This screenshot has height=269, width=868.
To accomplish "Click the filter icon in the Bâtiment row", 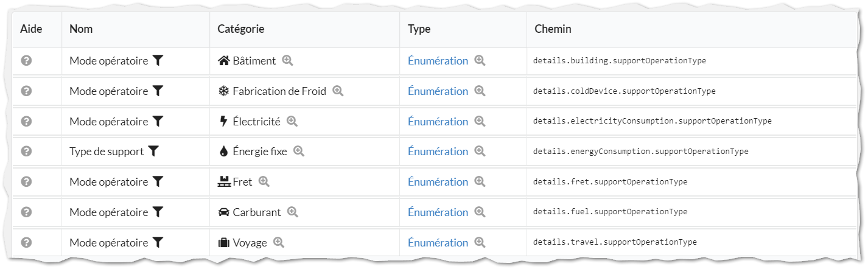I will click(x=158, y=60).
